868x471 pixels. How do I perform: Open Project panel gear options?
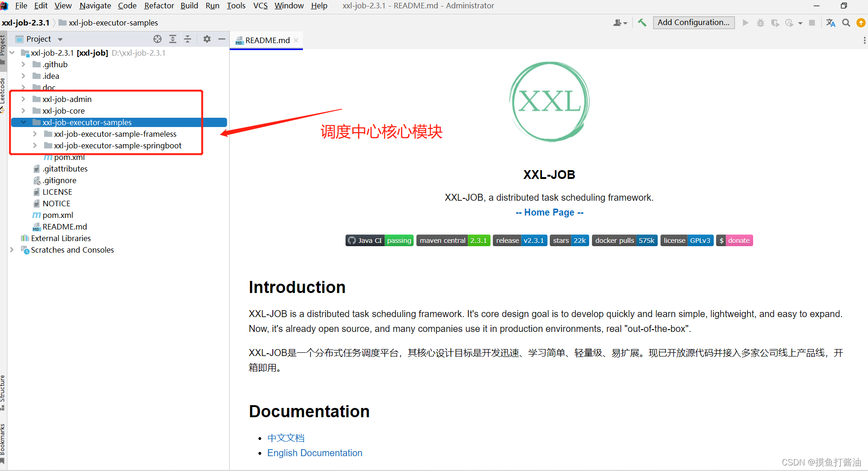[207, 39]
